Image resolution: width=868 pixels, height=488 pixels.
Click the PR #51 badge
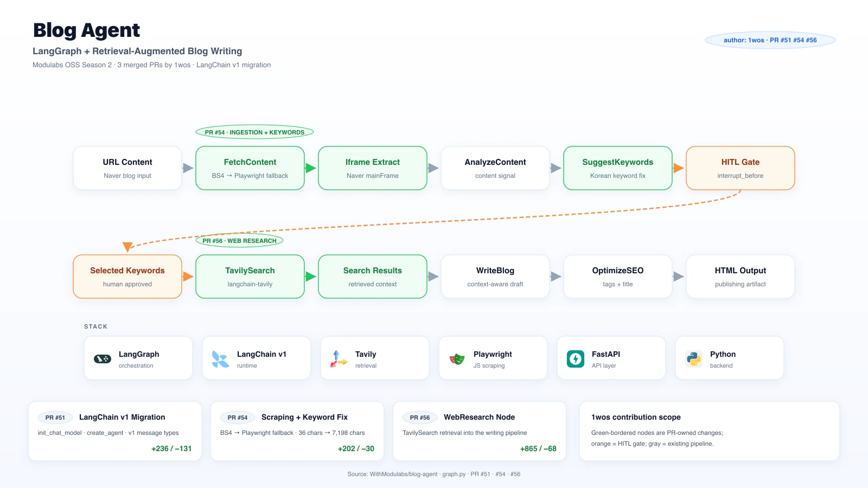(55, 418)
